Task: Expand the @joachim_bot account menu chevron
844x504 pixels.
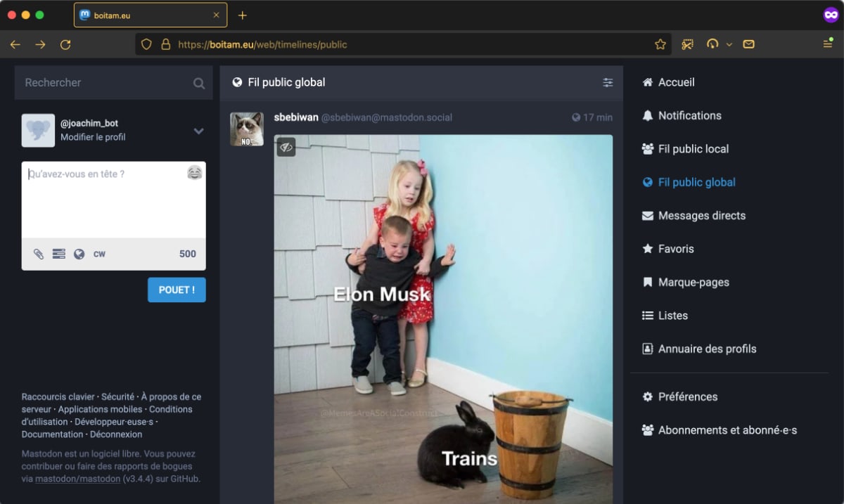Action: click(199, 131)
